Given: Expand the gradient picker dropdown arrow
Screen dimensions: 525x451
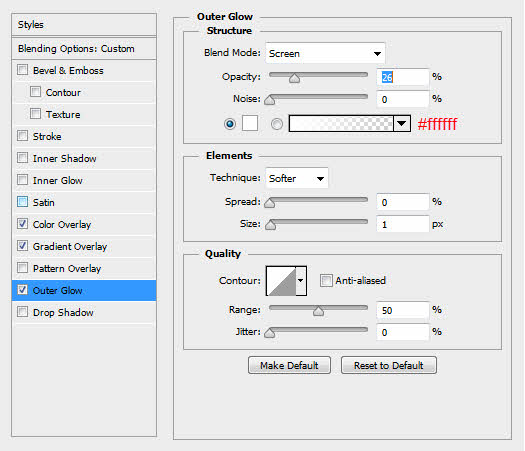Looking at the screenshot, I should pyautogui.click(x=402, y=124).
